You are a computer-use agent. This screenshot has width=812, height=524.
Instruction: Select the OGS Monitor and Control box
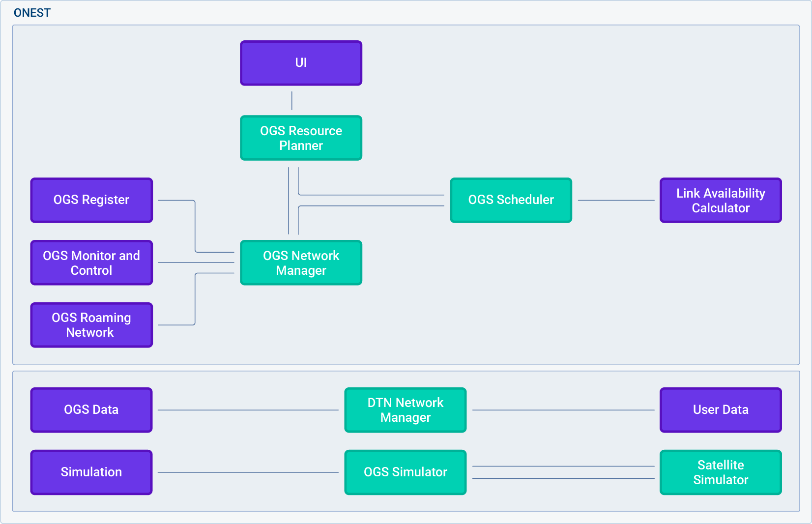(x=91, y=262)
